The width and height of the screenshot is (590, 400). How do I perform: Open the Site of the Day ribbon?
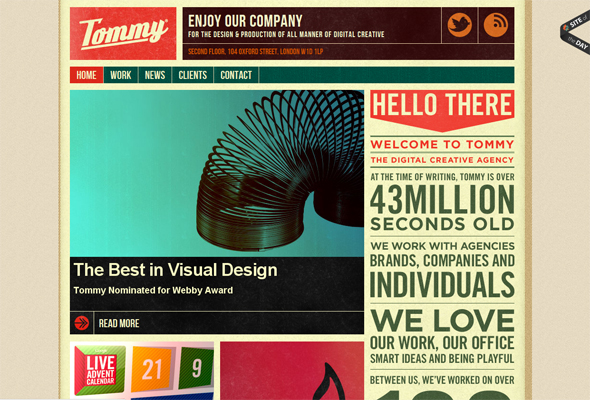click(x=575, y=33)
